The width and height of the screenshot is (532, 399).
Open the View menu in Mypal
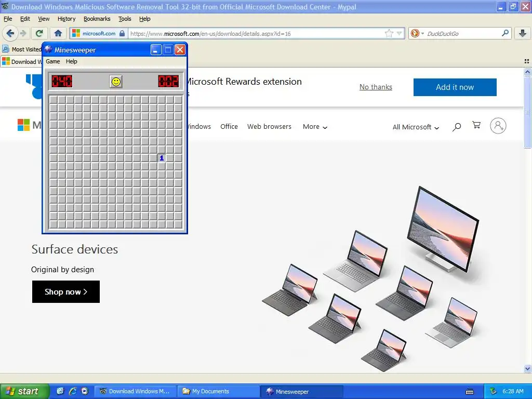point(44,19)
